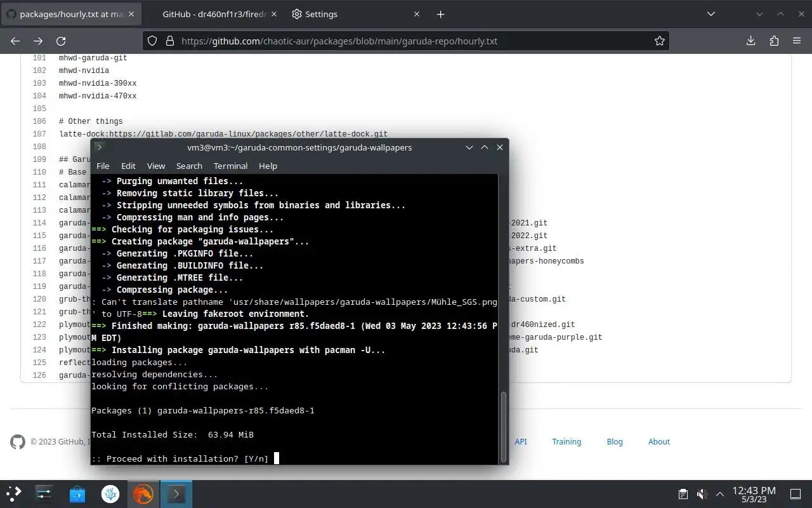
Task: Click terminal prompt 'Proceed with installation? [Y/n]'
Action: [180, 458]
